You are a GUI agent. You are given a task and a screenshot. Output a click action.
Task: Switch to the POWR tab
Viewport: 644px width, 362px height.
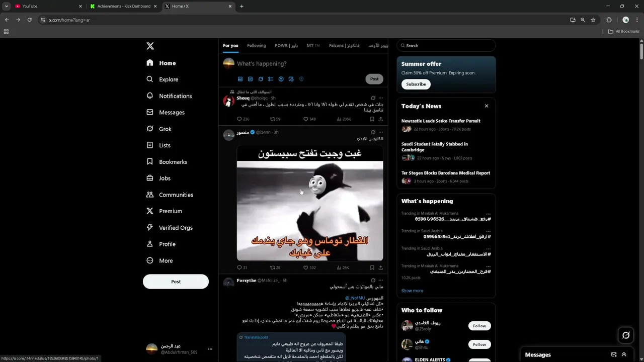point(286,46)
